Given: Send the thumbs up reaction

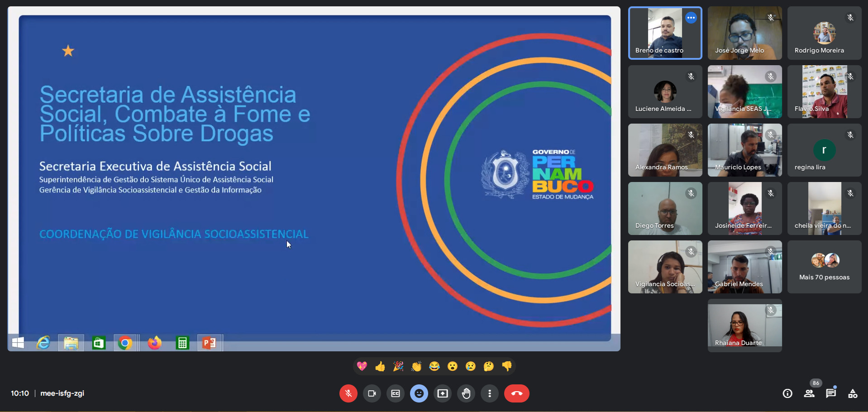Looking at the screenshot, I should click(380, 366).
